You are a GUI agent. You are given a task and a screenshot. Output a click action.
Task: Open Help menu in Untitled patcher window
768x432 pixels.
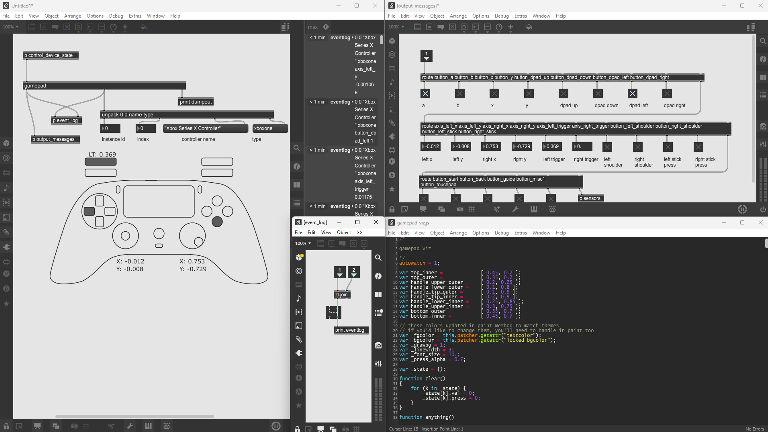pos(175,16)
